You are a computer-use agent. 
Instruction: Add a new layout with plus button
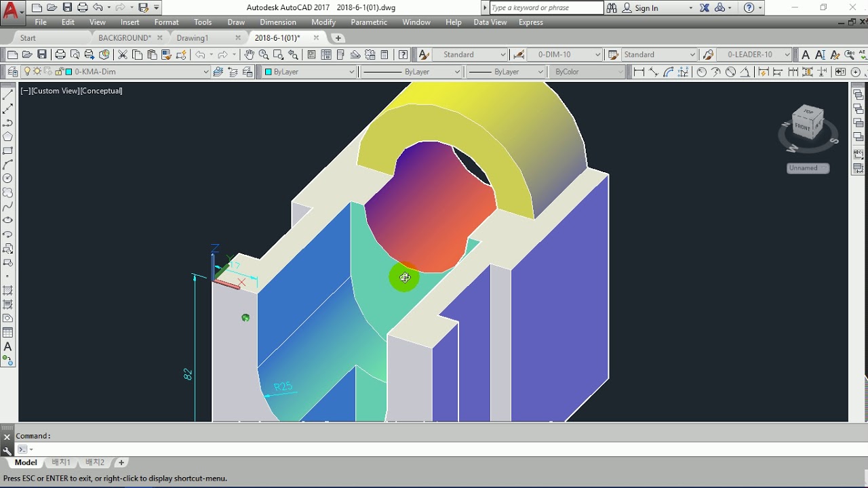(x=121, y=462)
